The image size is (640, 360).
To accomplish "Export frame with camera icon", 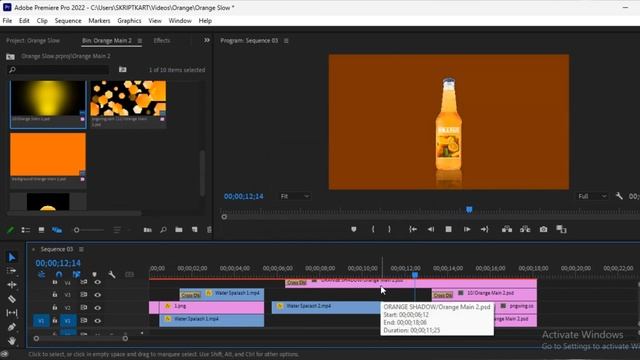I will point(543,229).
